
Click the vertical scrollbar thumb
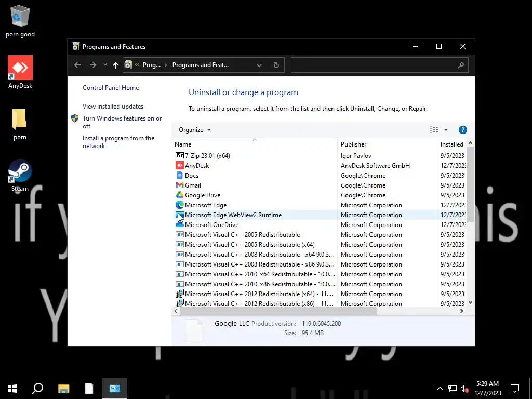pos(470,185)
